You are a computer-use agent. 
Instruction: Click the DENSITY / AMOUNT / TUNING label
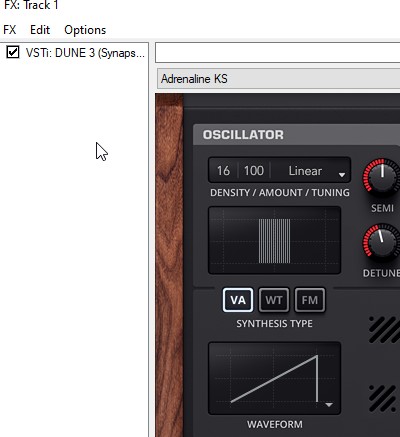pyautogui.click(x=280, y=193)
